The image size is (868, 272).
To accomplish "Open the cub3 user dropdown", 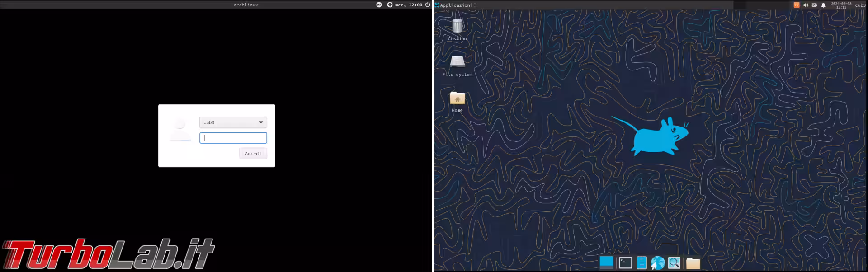I will [x=233, y=122].
